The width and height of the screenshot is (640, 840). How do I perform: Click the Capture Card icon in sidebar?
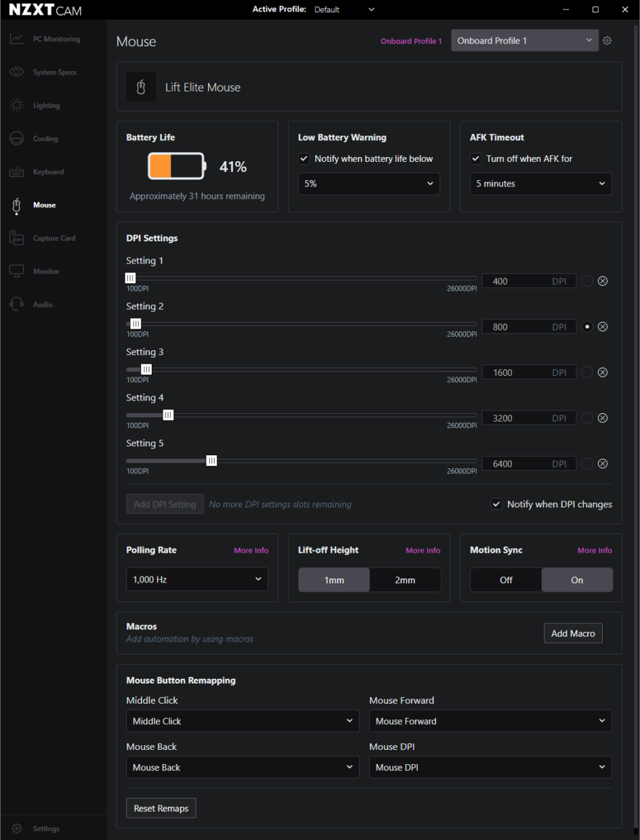tap(17, 238)
